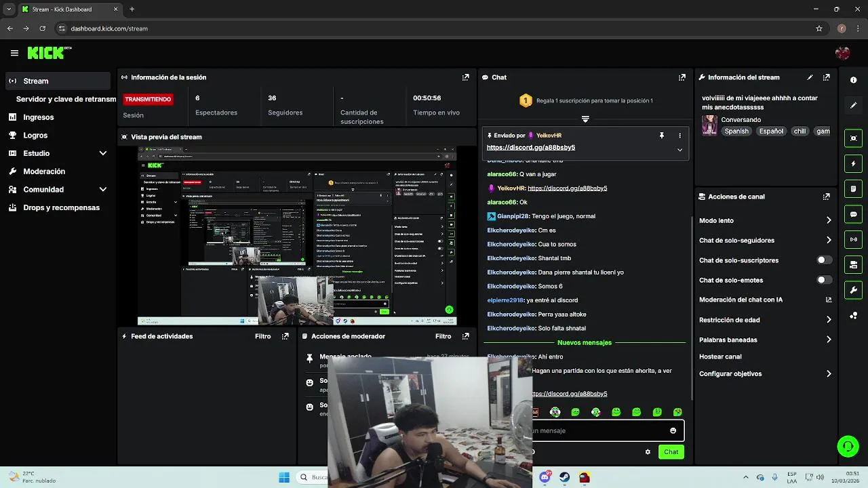Viewport: 868px width, 488px height.
Task: Open chat settings gear beside Chat button
Action: coord(648,452)
